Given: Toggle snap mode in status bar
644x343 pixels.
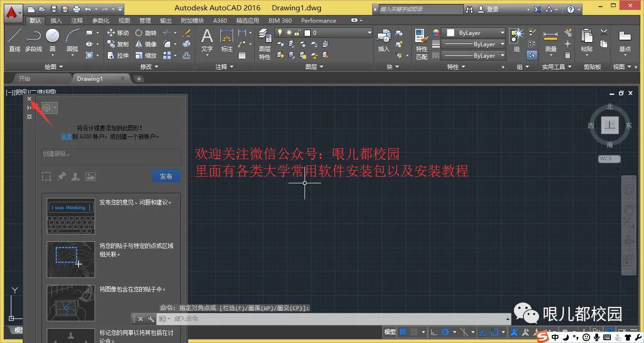Looking at the screenshot, I should [415, 332].
